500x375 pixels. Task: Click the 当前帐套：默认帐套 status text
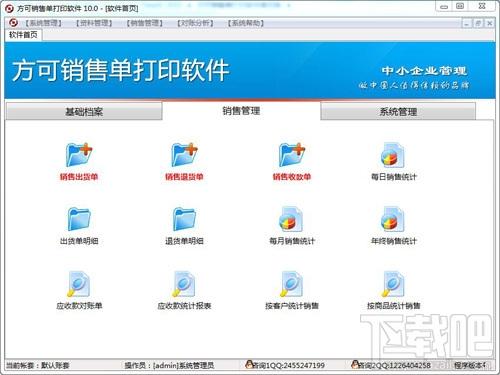click(x=38, y=366)
